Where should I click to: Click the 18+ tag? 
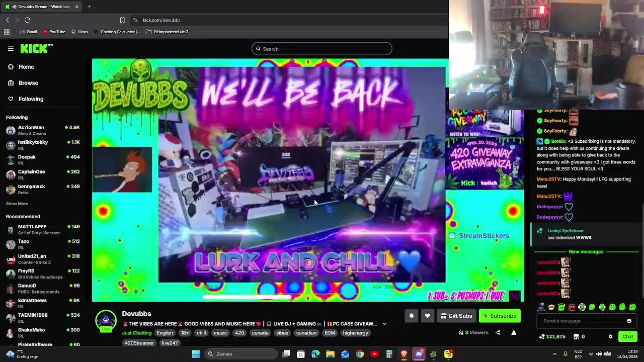185,333
